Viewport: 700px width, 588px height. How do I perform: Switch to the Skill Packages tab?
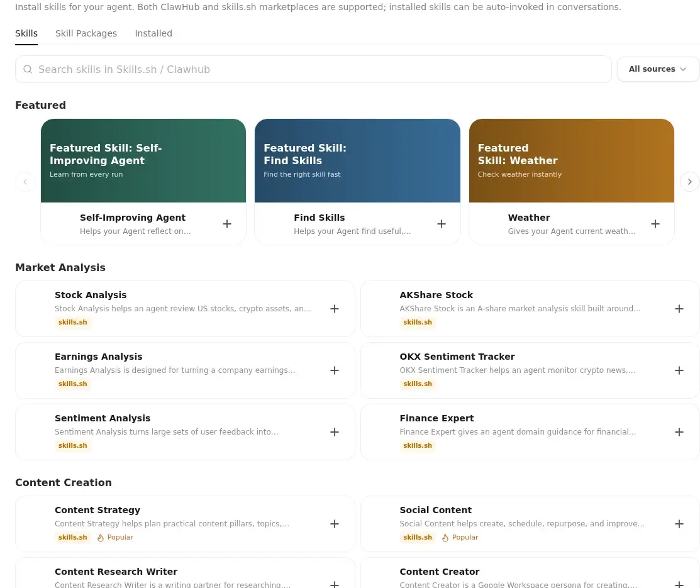click(86, 33)
